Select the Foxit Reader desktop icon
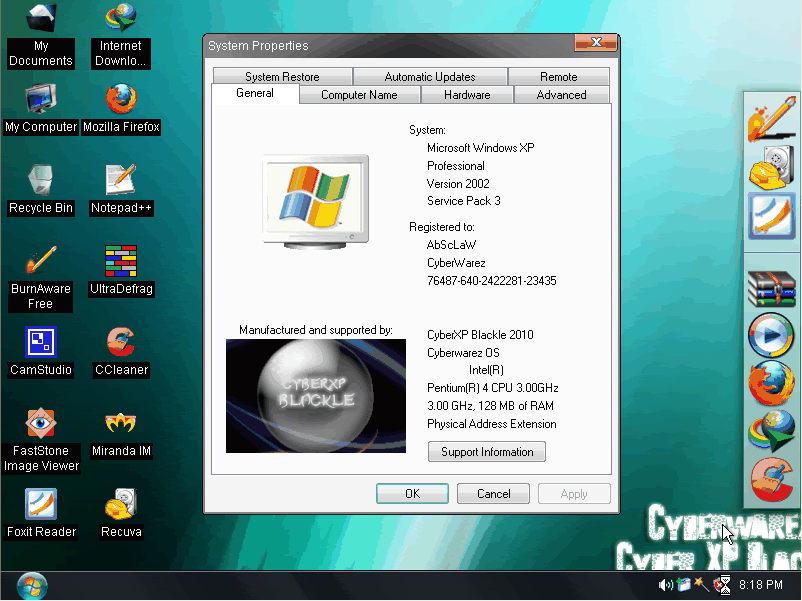 (41, 514)
